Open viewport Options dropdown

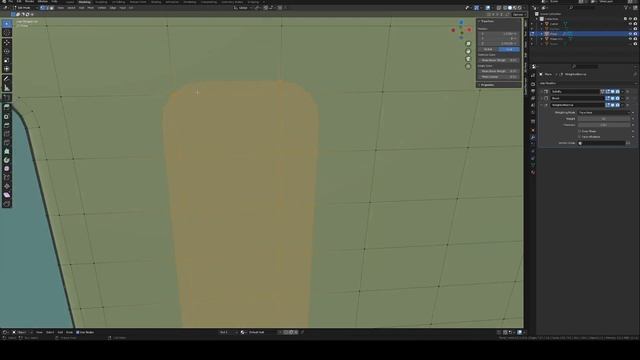click(x=518, y=14)
